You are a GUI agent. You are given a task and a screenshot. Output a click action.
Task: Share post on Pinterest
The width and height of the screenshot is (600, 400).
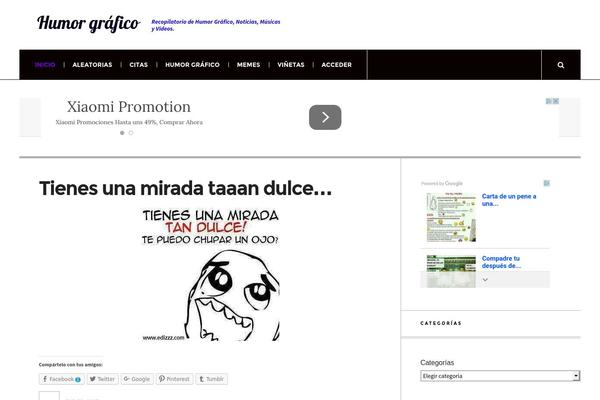(x=174, y=379)
